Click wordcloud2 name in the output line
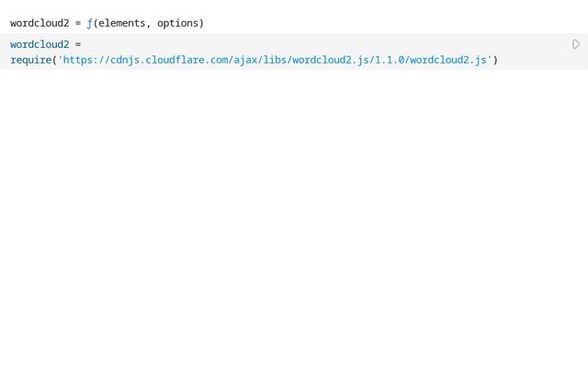 [40, 23]
